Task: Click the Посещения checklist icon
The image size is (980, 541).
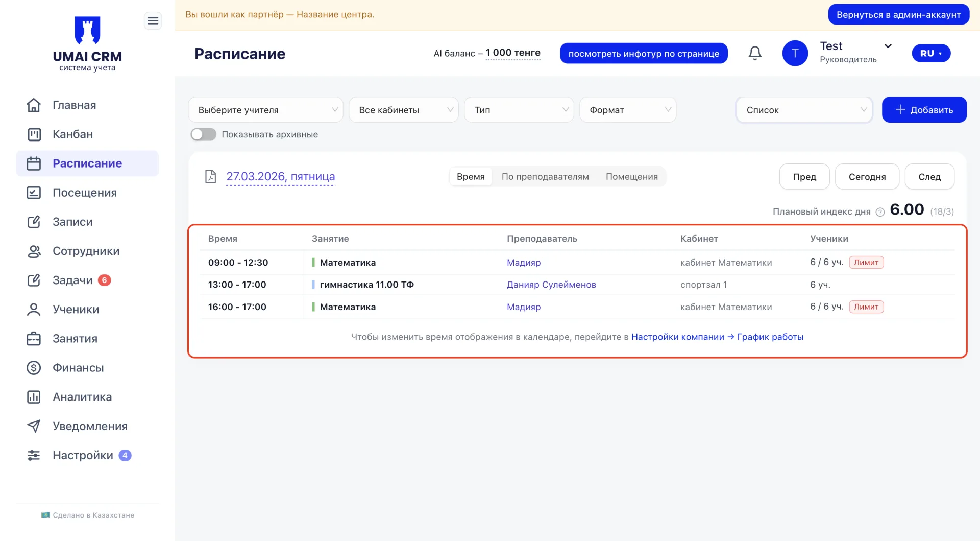Action: (34, 193)
